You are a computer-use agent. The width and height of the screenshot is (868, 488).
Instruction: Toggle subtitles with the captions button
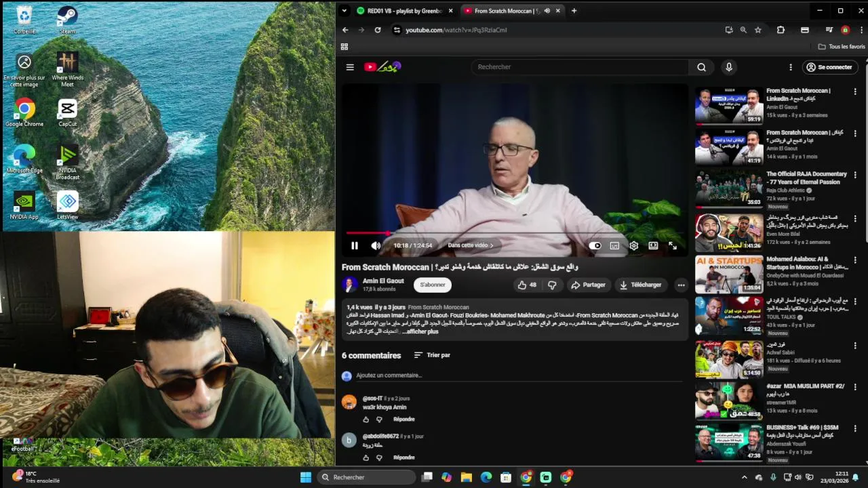tap(614, 245)
